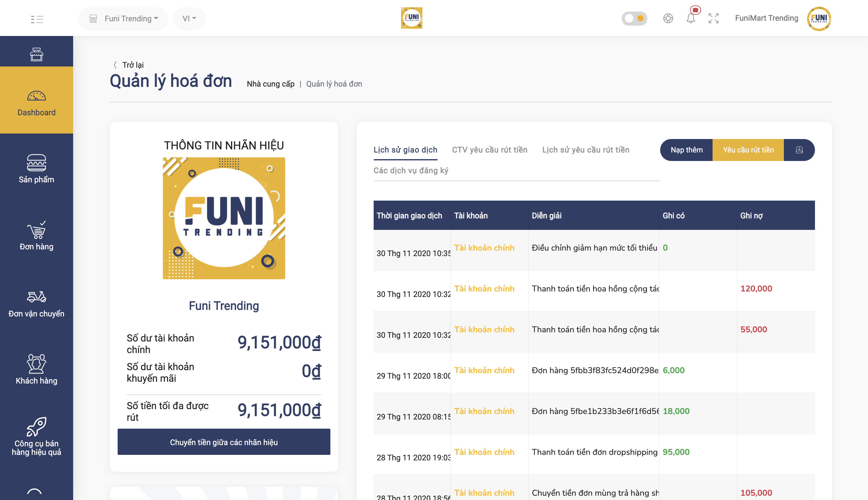
Task: Select the Đơn hàng 5fbb3f83fc524d0f298e entry
Action: tap(595, 370)
